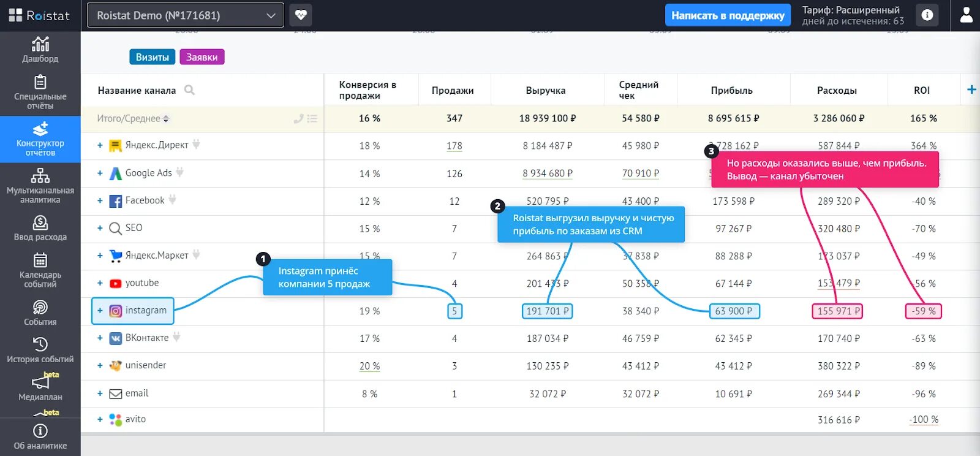Open Специальные отчёты in sidebar
The image size is (980, 456).
click(40, 92)
